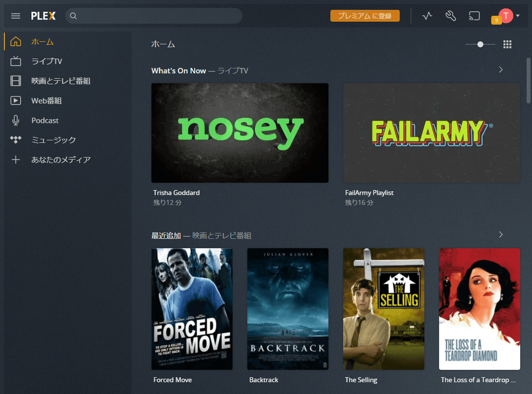Click ライブTV link beside What's On Now
Viewport: 532px width, 394px height.
(x=233, y=71)
